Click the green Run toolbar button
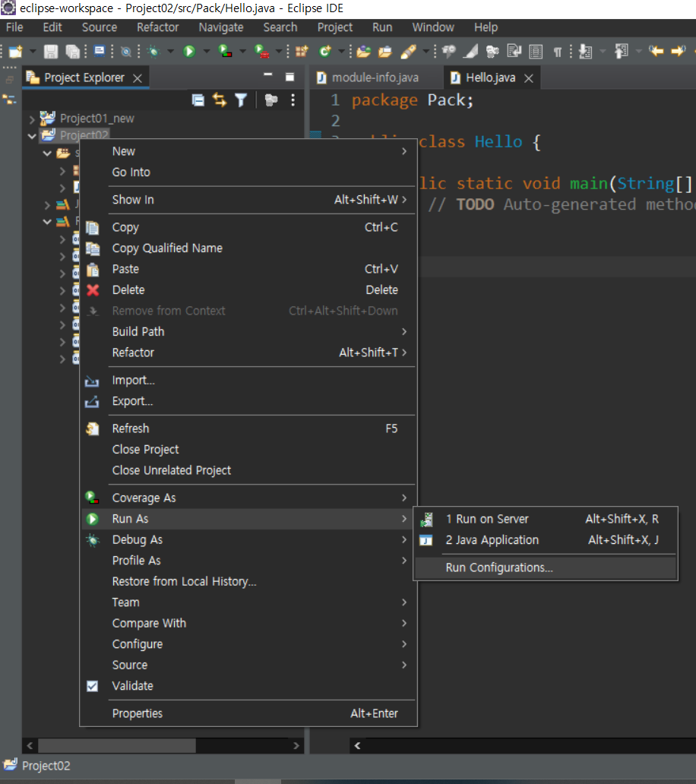The width and height of the screenshot is (696, 784). click(189, 51)
